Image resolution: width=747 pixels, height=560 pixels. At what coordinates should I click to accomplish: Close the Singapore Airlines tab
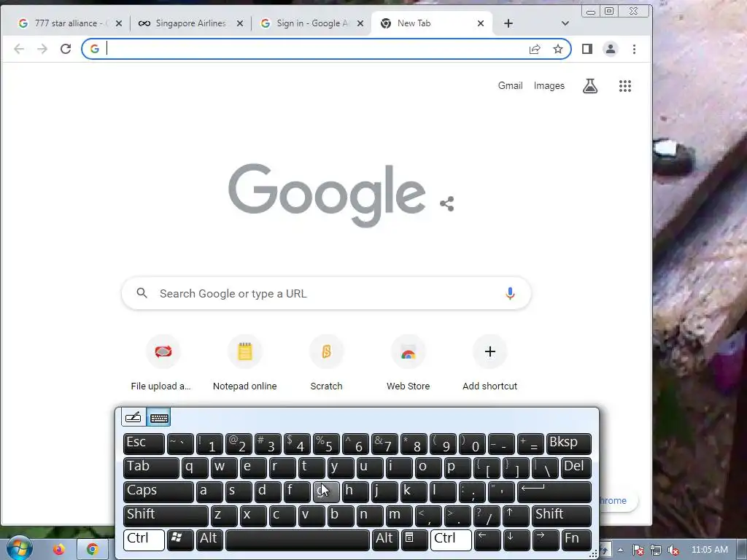(x=240, y=23)
